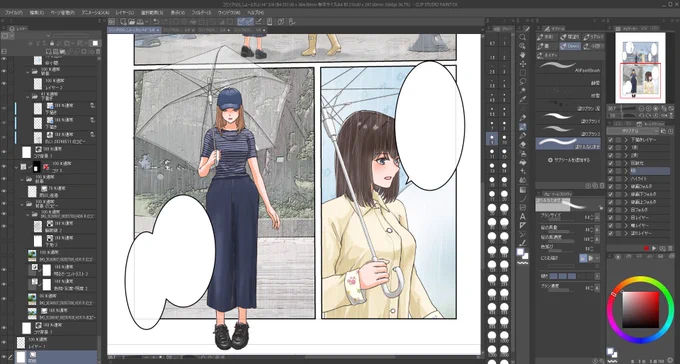Toggle visibility of 色相・彩度・明度 2 layer
Viewport: 680px width, 364px height.
click(4, 284)
